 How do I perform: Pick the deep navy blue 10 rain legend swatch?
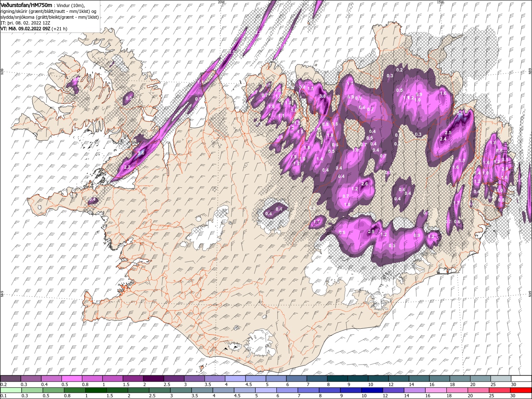tap(372, 390)
